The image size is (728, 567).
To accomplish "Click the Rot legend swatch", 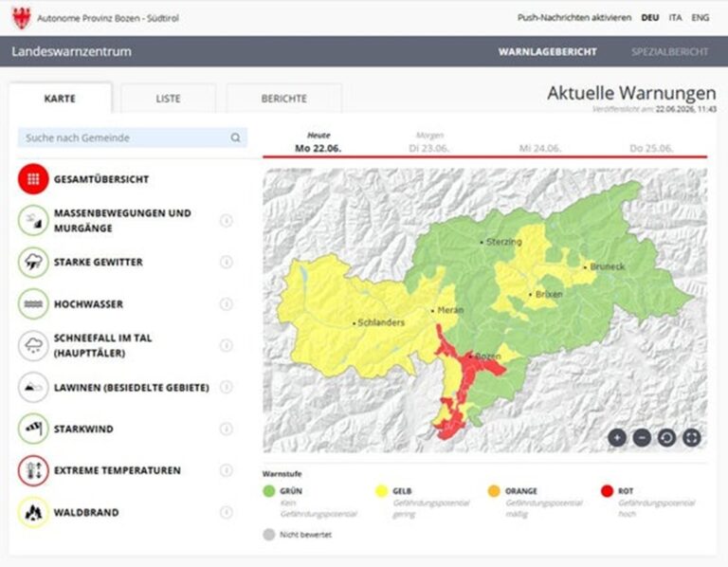I will click(x=607, y=491).
